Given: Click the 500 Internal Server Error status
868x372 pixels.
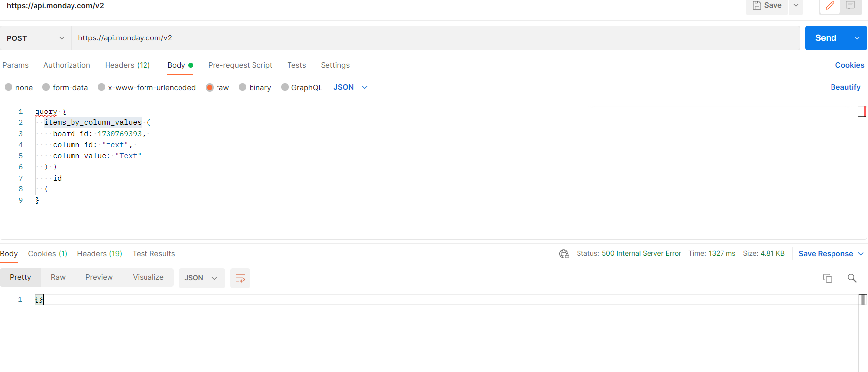Looking at the screenshot, I should coord(641,253).
